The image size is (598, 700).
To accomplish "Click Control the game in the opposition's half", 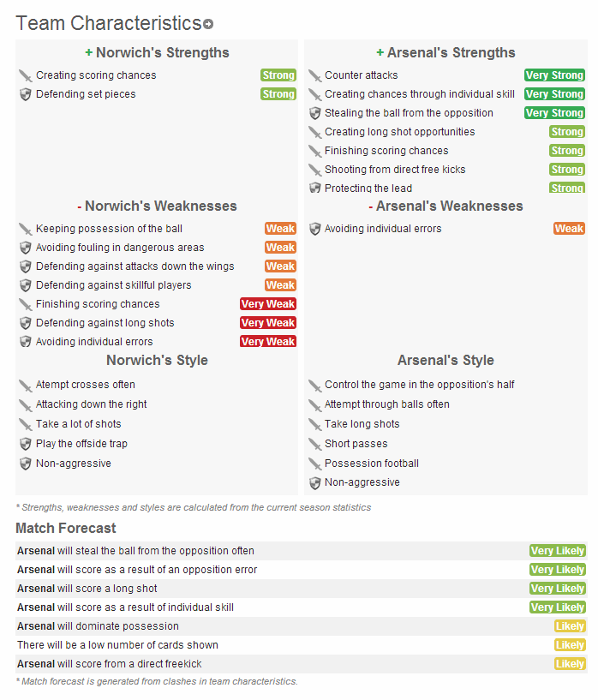I will click(420, 385).
